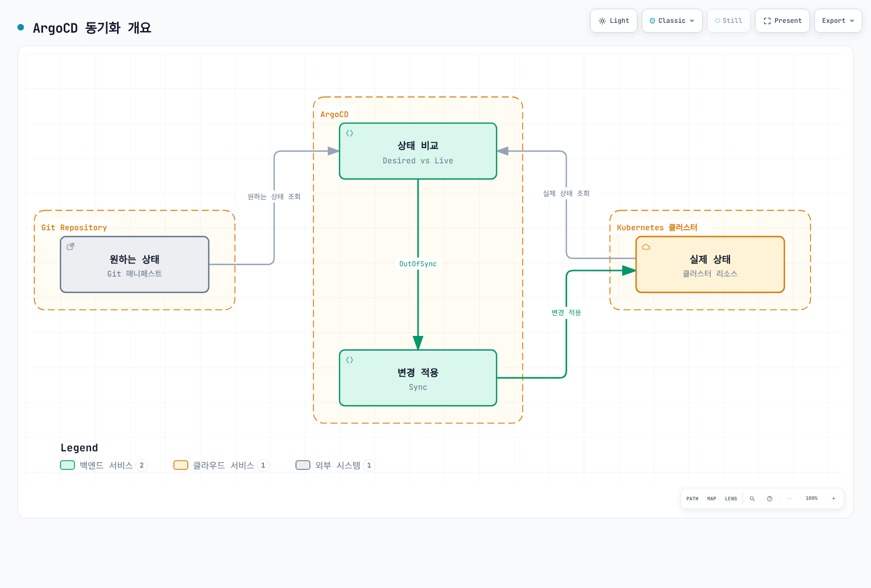871x588 pixels.
Task: Toggle the Light theme button
Action: tap(614, 21)
